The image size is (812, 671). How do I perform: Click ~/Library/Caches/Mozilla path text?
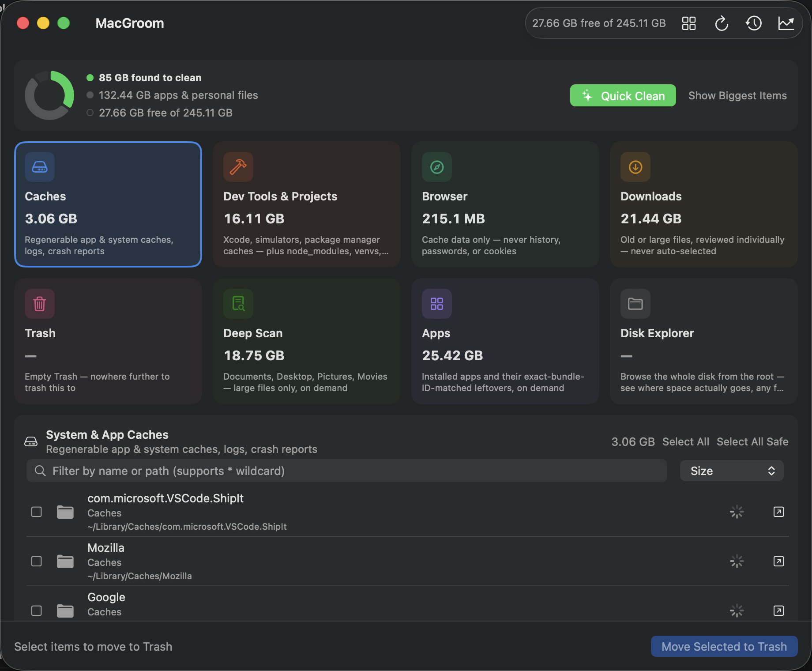click(139, 576)
